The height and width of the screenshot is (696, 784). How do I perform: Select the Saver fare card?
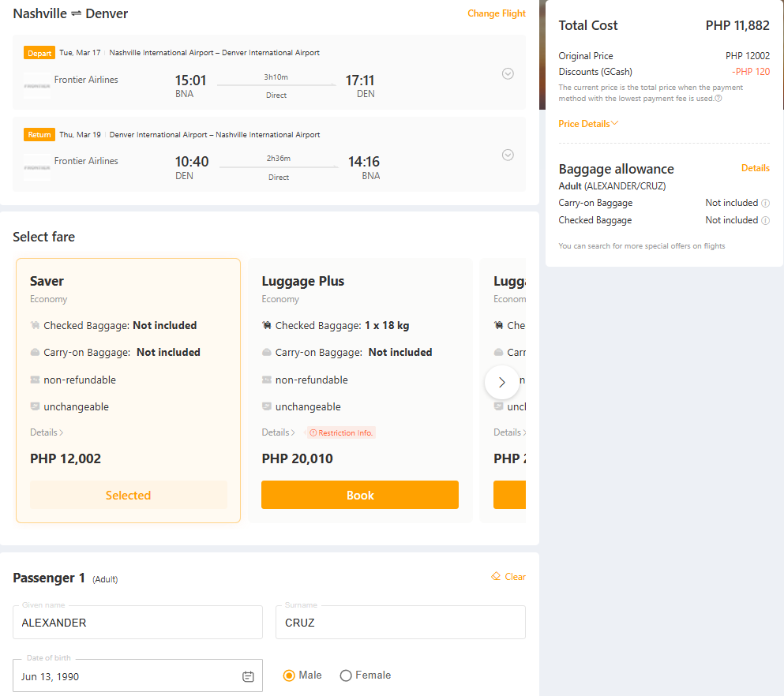128,391
